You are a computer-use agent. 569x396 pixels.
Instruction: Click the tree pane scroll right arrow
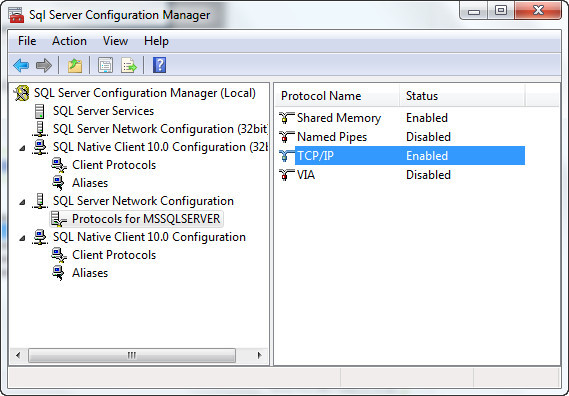tap(259, 355)
